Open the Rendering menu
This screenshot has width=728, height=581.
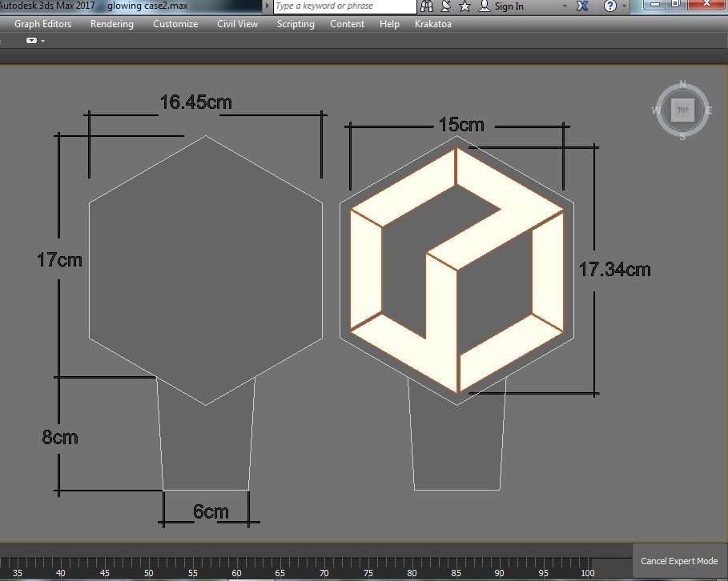[112, 24]
